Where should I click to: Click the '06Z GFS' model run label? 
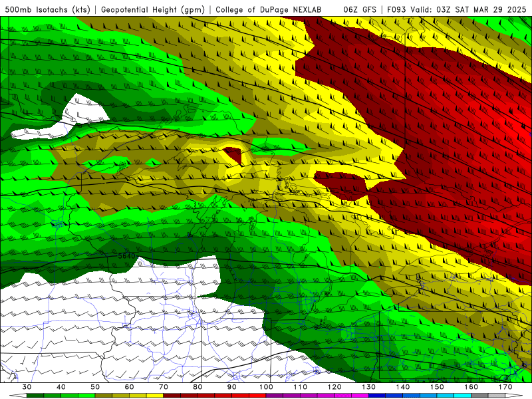[x=360, y=10]
